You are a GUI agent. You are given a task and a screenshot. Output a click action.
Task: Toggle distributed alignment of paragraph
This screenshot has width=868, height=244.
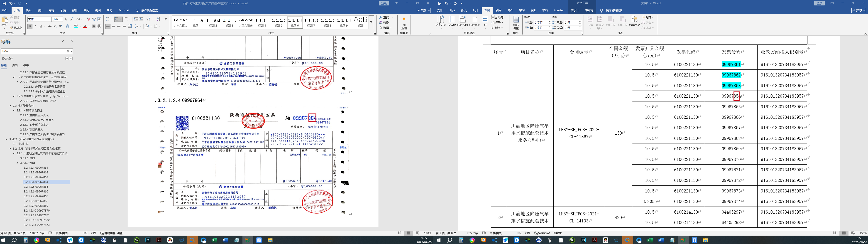[130, 26]
